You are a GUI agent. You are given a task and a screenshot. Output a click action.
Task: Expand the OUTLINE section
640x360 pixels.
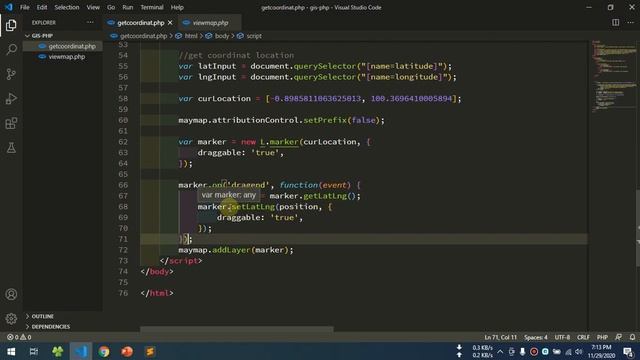click(x=42, y=316)
